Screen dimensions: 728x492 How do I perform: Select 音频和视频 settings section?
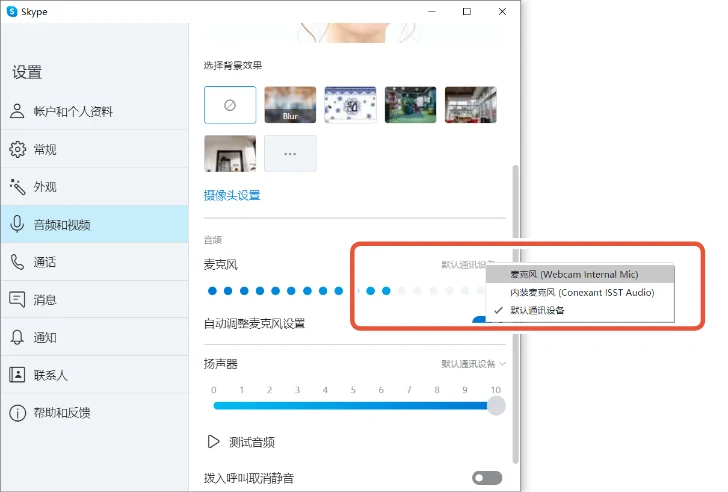point(95,225)
